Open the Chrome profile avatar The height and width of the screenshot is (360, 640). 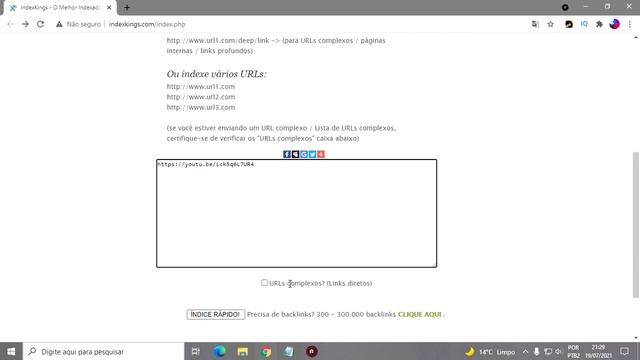614,24
